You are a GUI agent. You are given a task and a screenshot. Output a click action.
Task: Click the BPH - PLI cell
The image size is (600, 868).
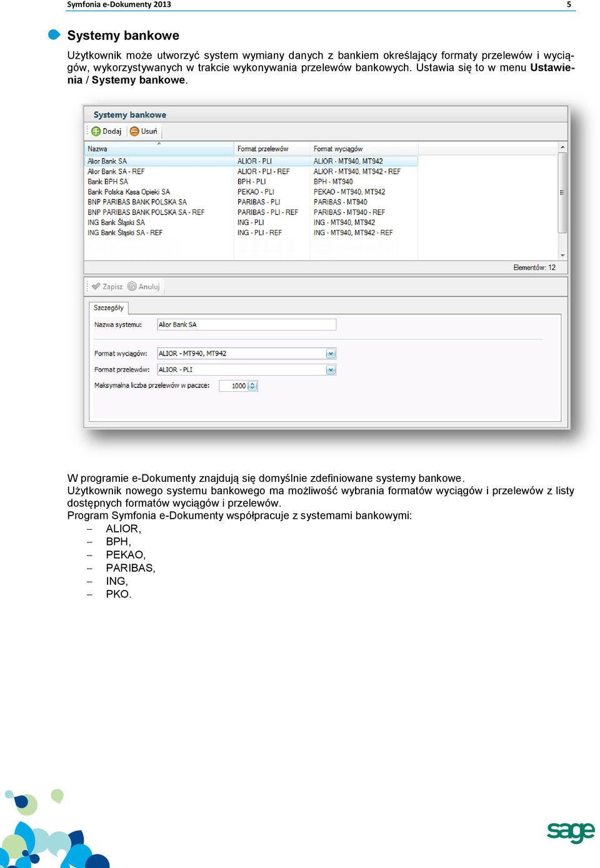click(x=251, y=182)
